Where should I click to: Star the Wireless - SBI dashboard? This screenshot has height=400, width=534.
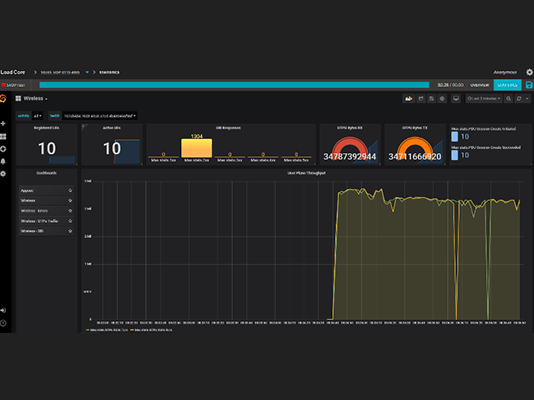coord(70,231)
